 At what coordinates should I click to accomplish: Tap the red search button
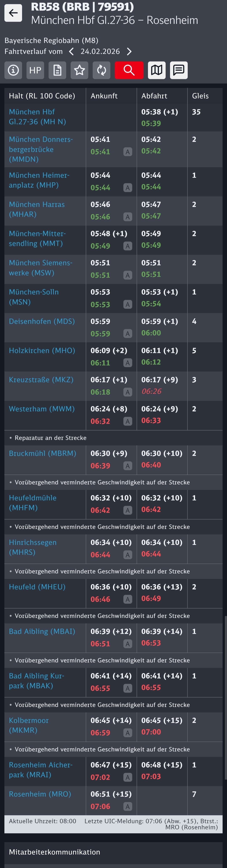click(x=129, y=70)
